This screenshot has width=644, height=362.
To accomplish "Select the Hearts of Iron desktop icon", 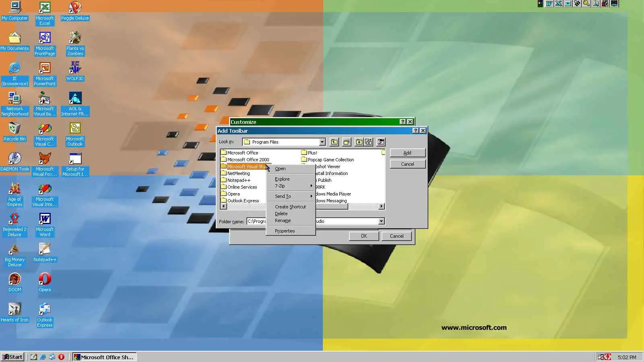I will [14, 313].
